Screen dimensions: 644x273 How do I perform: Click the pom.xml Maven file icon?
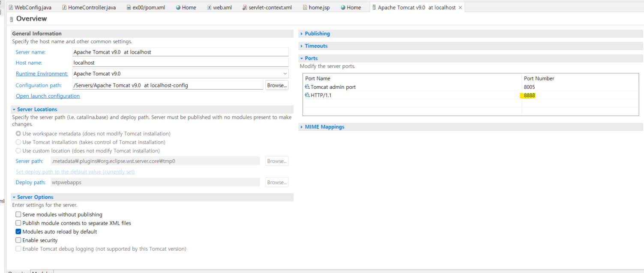129,7
